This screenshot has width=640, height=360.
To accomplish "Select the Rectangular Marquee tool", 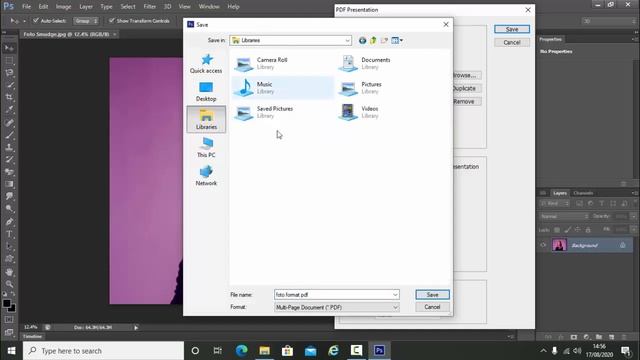I will pyautogui.click(x=9, y=61).
